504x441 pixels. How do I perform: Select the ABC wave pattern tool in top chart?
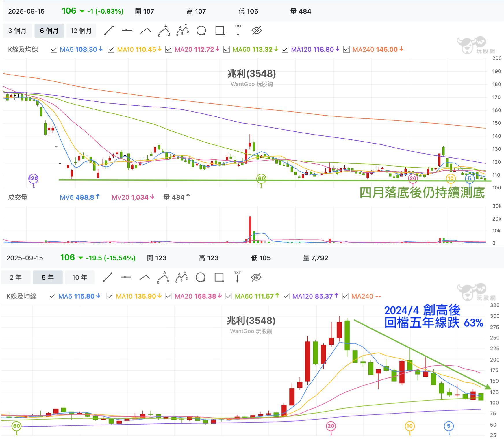point(183,30)
